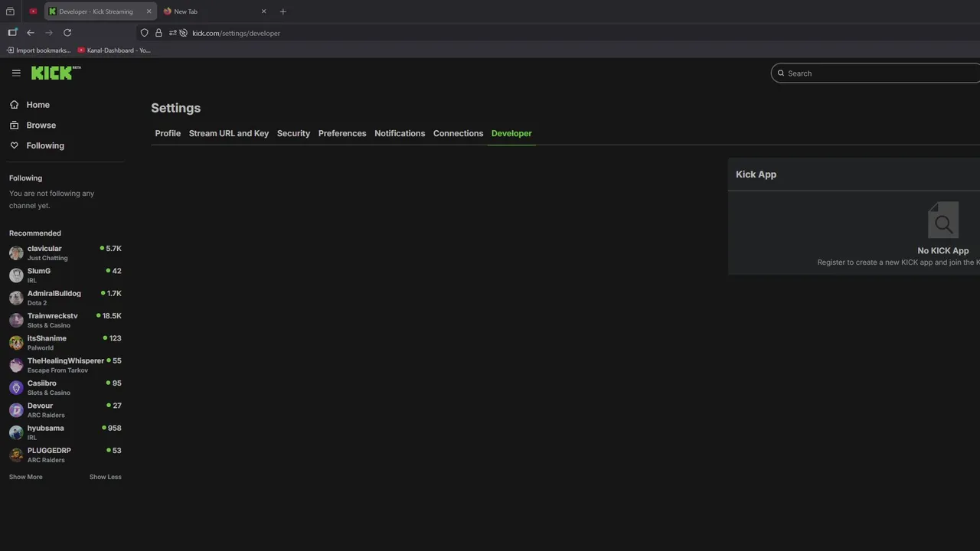
Task: Click the 'Kick App' panel heading
Action: point(756,174)
